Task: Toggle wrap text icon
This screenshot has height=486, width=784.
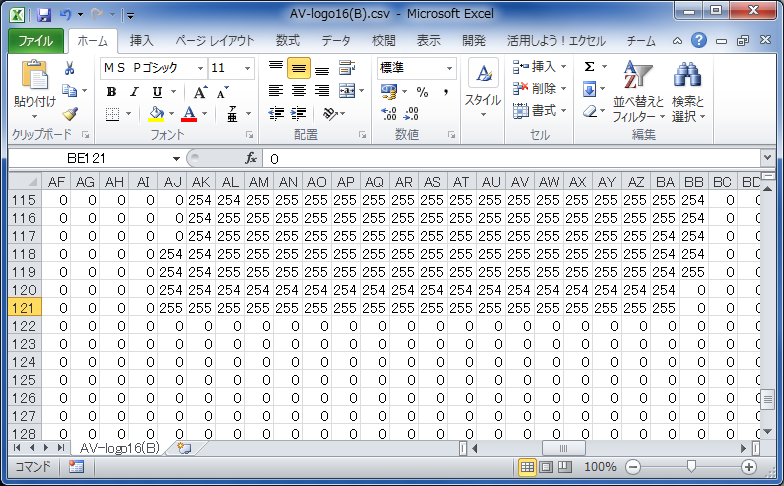Action: 347,68
